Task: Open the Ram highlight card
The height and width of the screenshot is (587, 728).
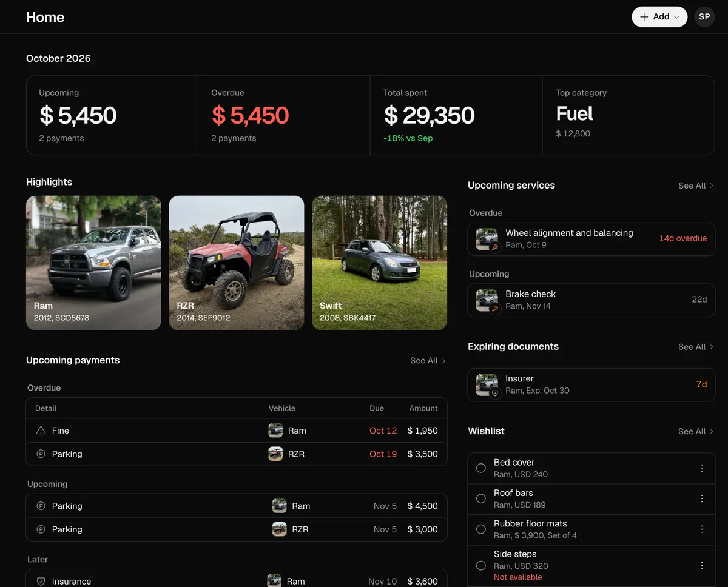Action: point(93,263)
